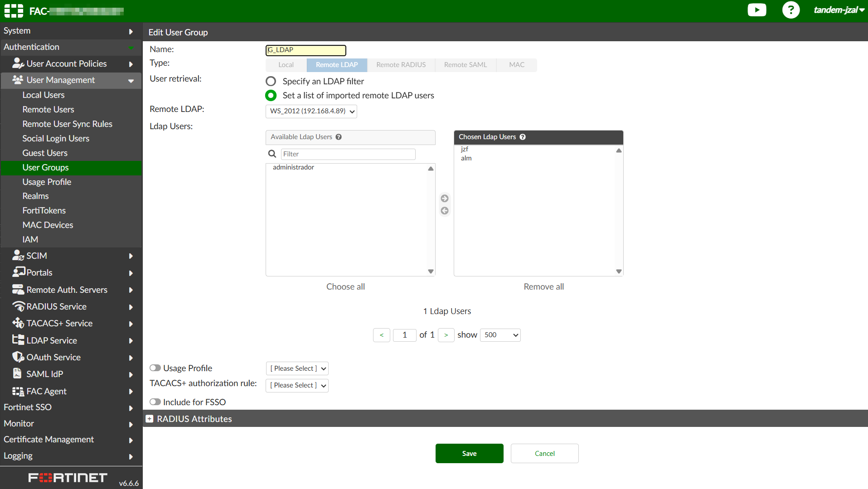Image resolution: width=868 pixels, height=489 pixels.
Task: Select Specify an LDAP filter option
Action: [x=271, y=81]
